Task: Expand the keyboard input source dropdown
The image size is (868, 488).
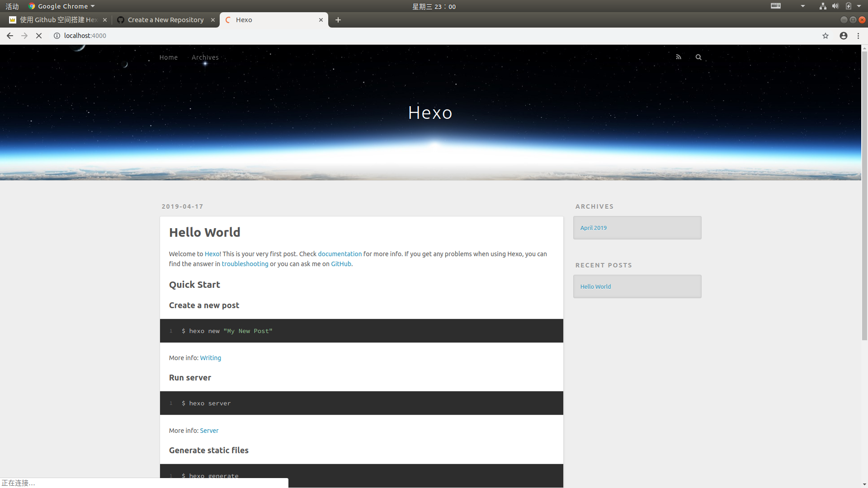Action: (x=803, y=6)
